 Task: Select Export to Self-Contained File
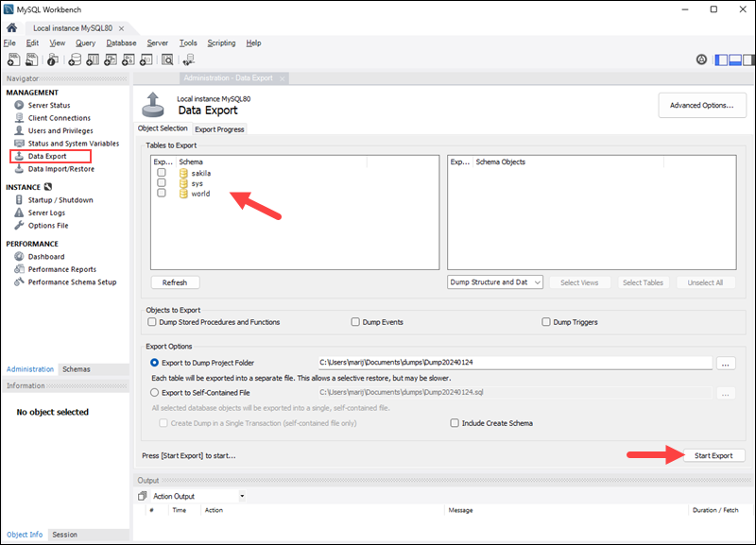[154, 392]
